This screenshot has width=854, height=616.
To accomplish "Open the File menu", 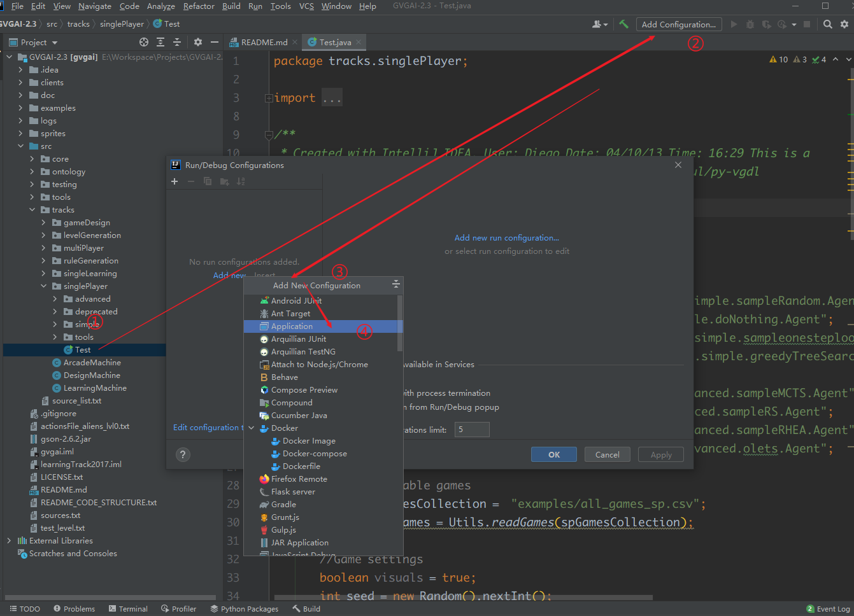I will 17,6.
